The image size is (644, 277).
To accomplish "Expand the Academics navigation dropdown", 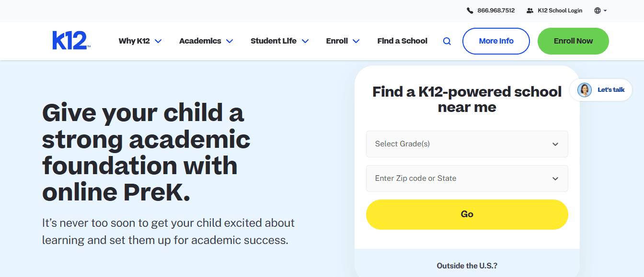I will click(x=230, y=41).
